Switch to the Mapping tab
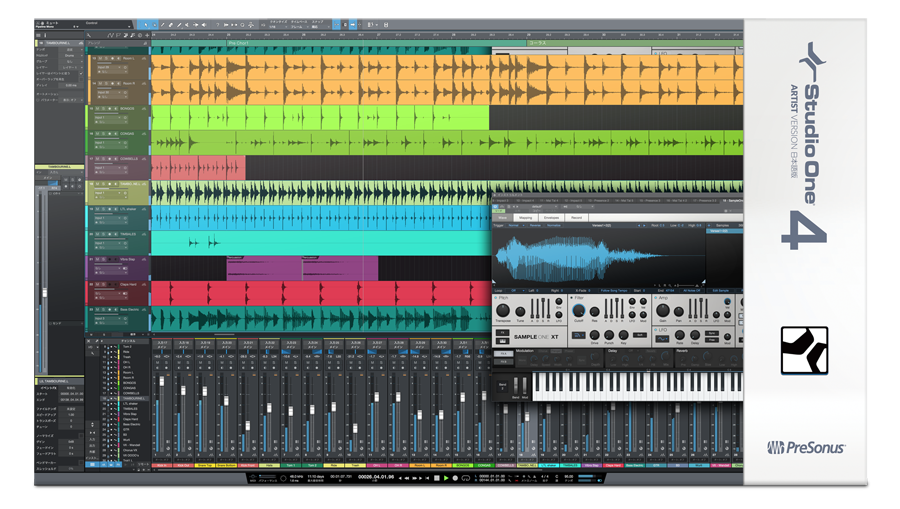 [x=526, y=217]
